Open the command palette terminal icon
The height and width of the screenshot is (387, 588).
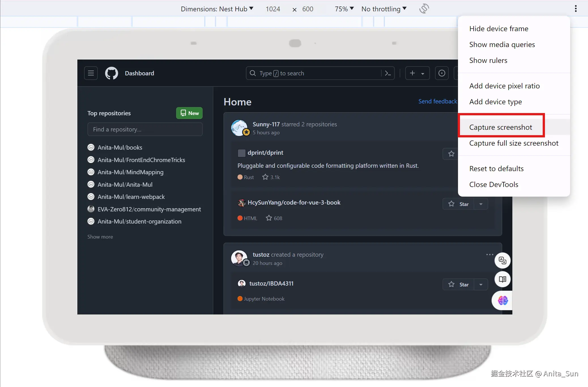[388, 73]
